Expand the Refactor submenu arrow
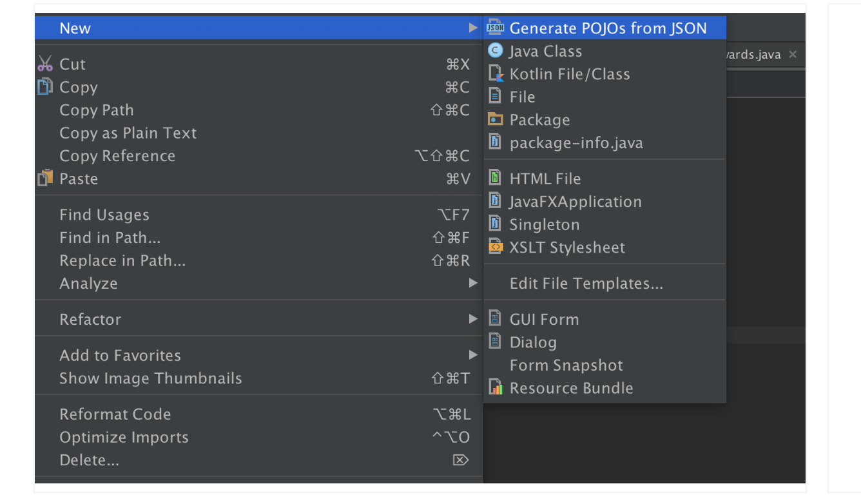 click(x=474, y=319)
